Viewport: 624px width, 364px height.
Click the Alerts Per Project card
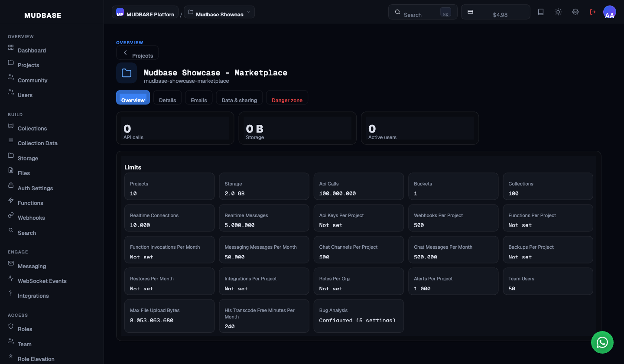453,281
